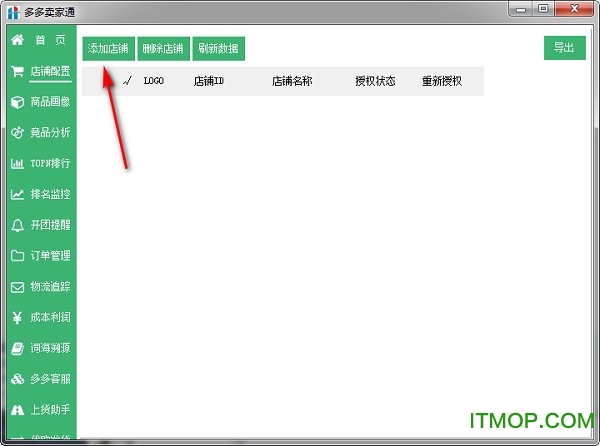Open 订单管理 folder icon
The width and height of the screenshot is (600, 446).
pos(17,256)
